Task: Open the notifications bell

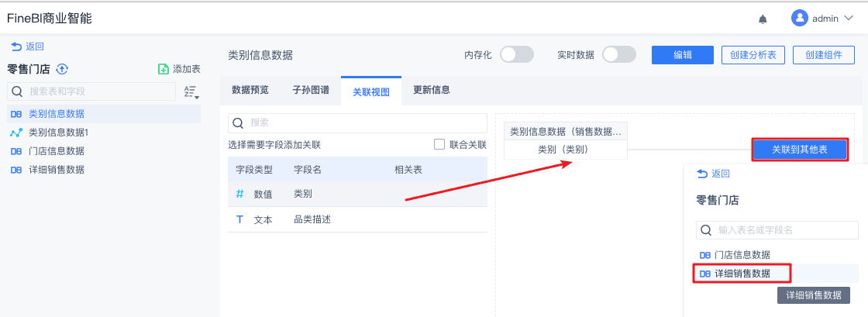Action: point(763,19)
